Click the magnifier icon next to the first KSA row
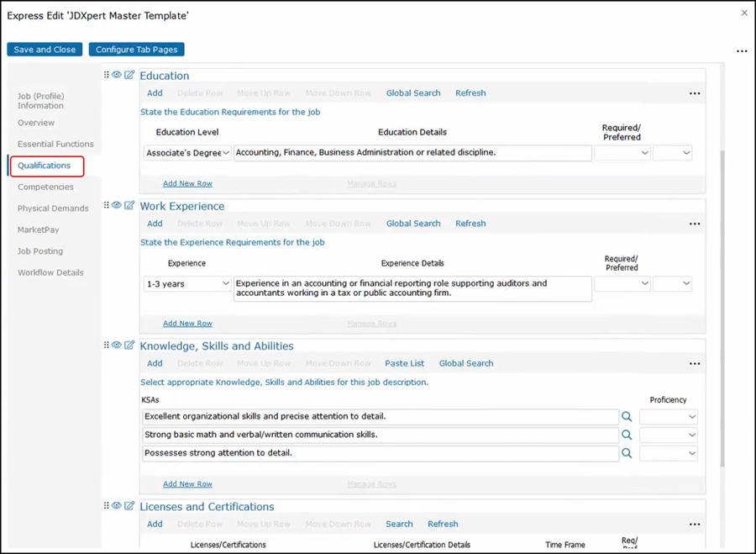The height and width of the screenshot is (554, 756). click(x=626, y=416)
